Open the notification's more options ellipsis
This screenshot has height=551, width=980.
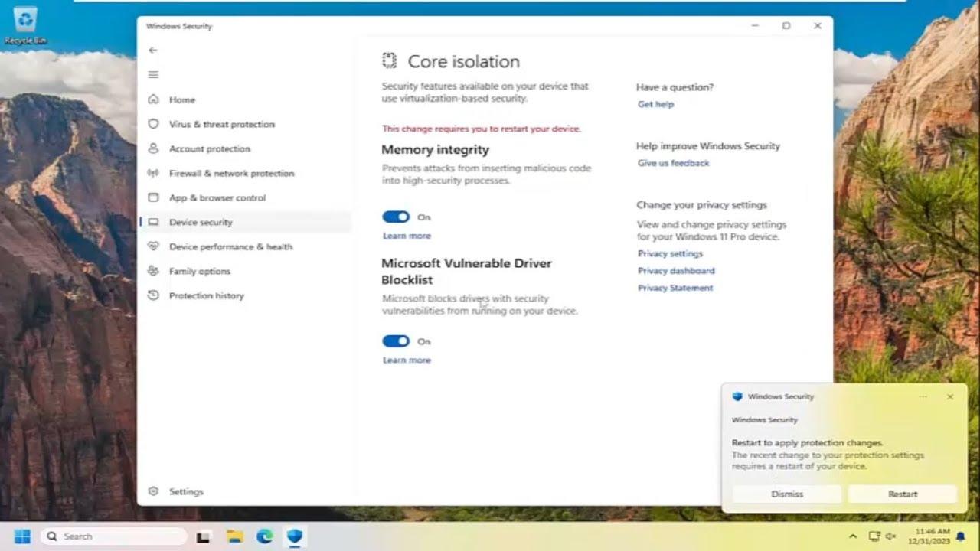pos(923,396)
